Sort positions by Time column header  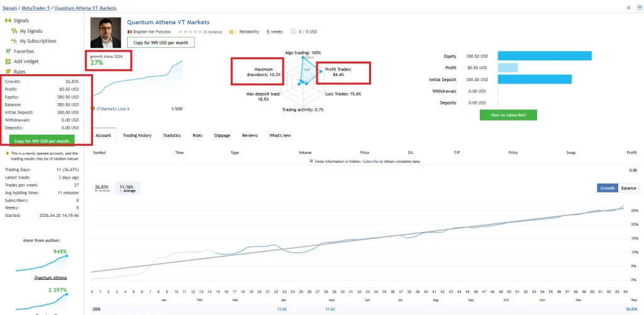179,153
